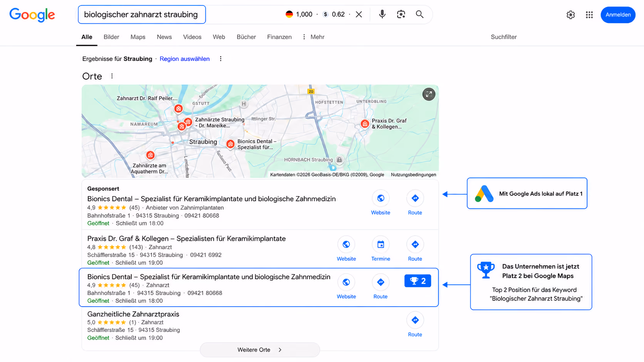Switch to the Finanzen tab
This screenshot has width=644, height=362.
point(279,37)
